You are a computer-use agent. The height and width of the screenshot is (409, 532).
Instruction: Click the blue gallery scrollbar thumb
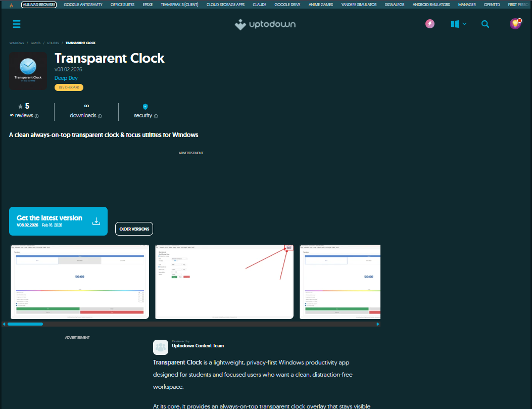(x=25, y=325)
